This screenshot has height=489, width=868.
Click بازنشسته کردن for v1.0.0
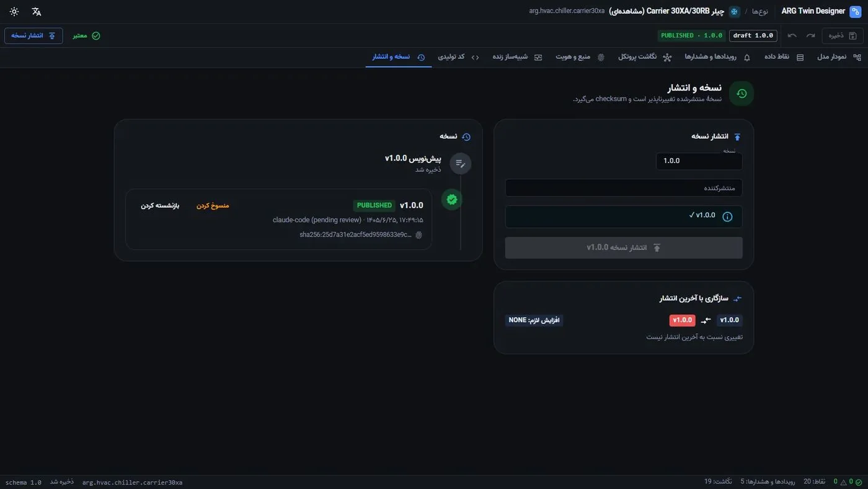(x=160, y=205)
